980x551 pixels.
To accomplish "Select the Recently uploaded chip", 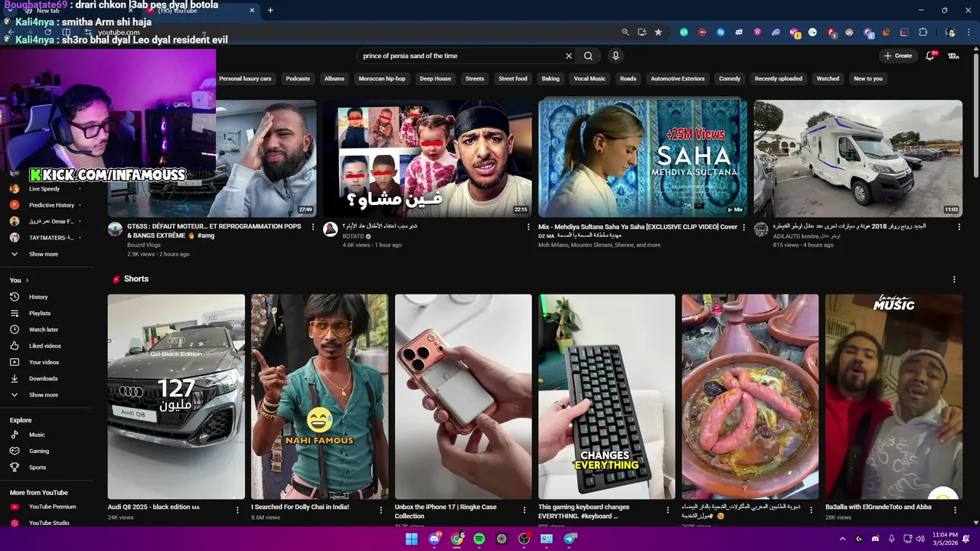I will click(779, 79).
